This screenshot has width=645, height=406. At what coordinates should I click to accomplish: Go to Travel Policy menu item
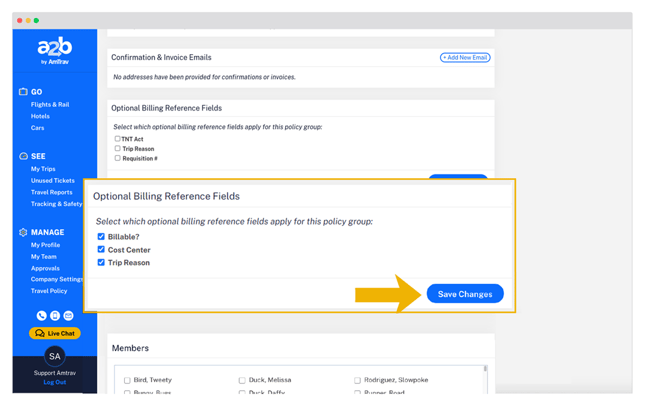(49, 291)
